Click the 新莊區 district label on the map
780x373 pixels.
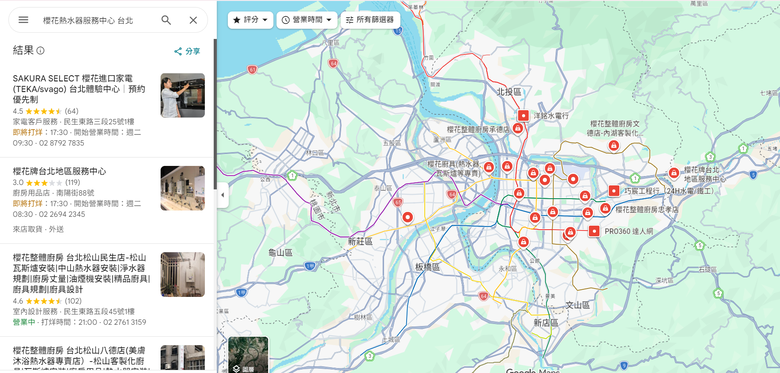(x=361, y=241)
